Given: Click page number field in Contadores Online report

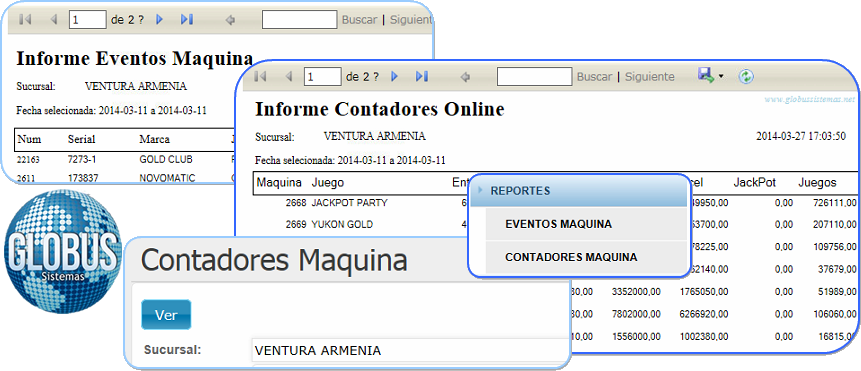Looking at the screenshot, I should (x=322, y=77).
